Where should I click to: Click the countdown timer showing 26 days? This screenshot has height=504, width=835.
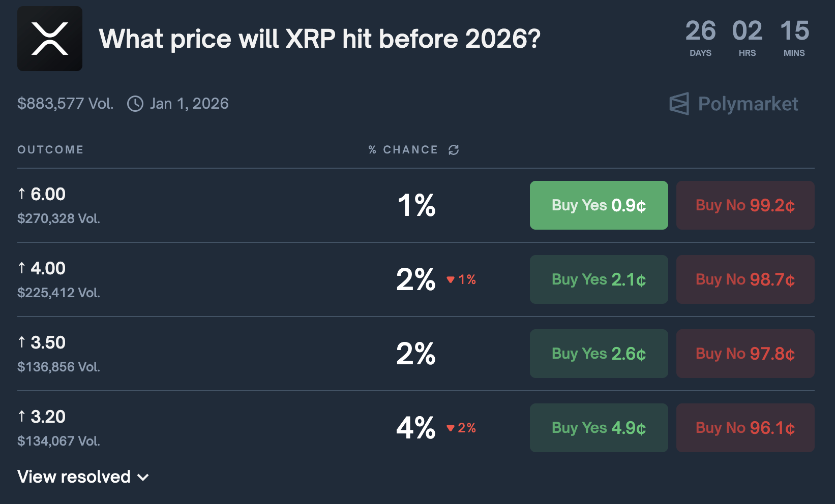click(x=701, y=32)
